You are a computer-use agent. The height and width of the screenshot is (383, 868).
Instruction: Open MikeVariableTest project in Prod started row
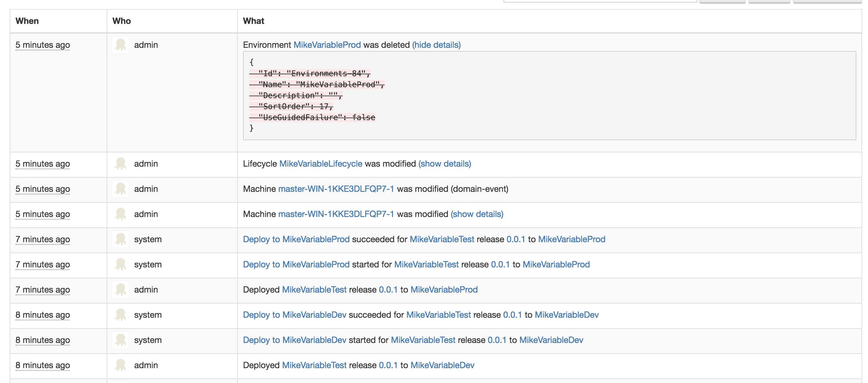[426, 264]
